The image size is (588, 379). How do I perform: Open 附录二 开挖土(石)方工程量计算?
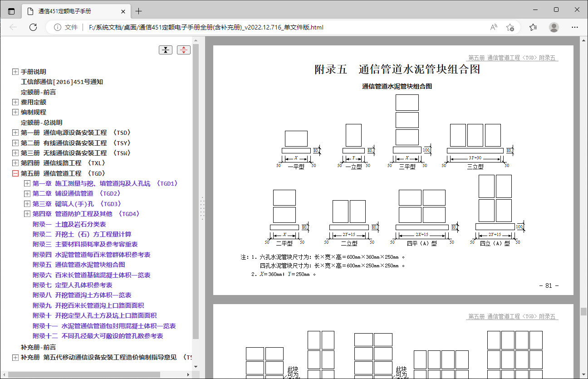pos(82,234)
